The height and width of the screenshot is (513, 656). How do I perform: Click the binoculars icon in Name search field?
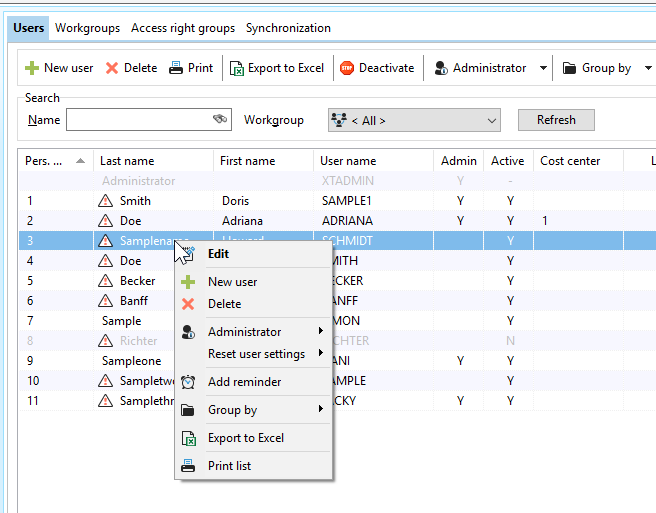(220, 120)
